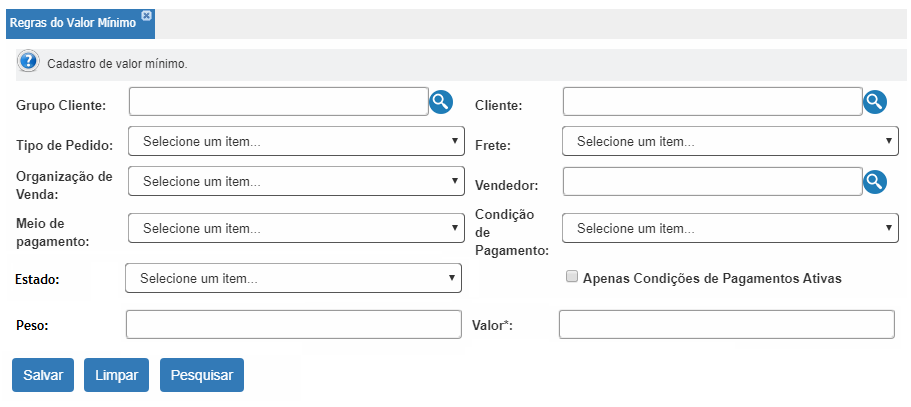Click the Salvar button
911x407 pixels.
43,375
